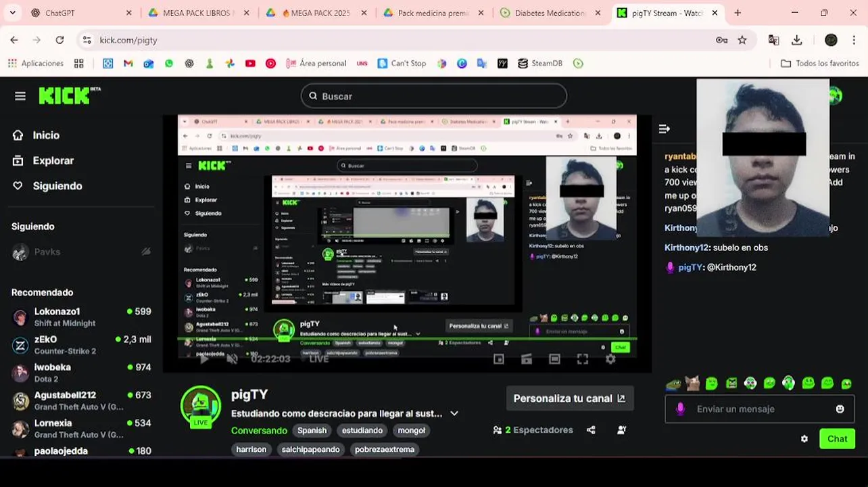Click the share stream icon
Screen dimensions: 868x487
point(591,430)
